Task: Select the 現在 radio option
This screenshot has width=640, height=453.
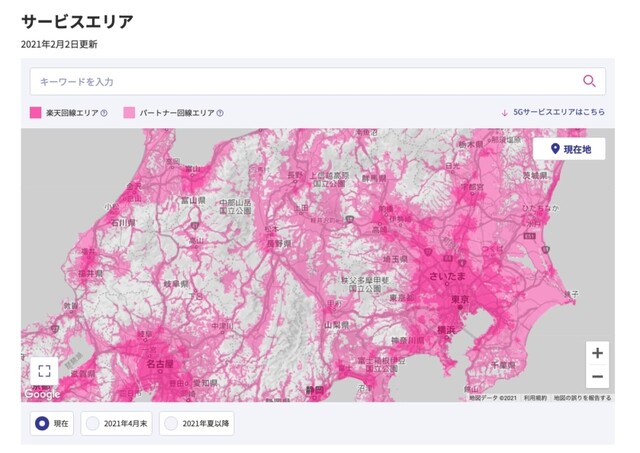Action: (51, 423)
